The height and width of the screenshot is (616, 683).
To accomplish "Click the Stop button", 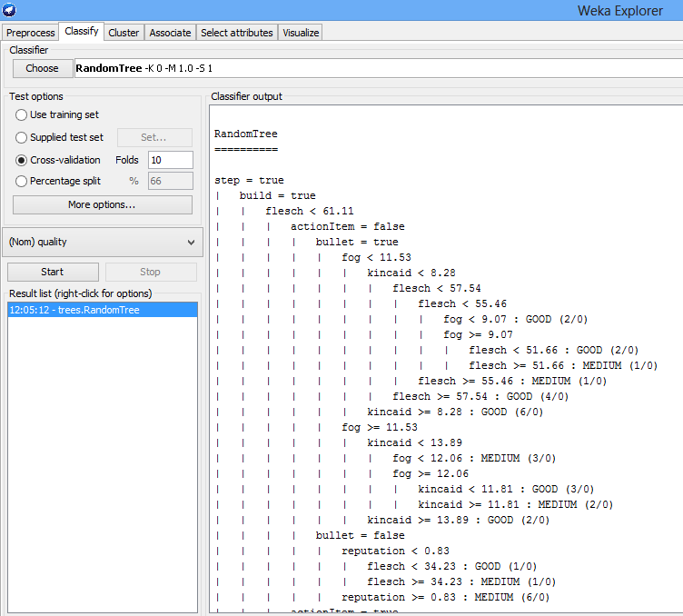I will click(x=151, y=272).
